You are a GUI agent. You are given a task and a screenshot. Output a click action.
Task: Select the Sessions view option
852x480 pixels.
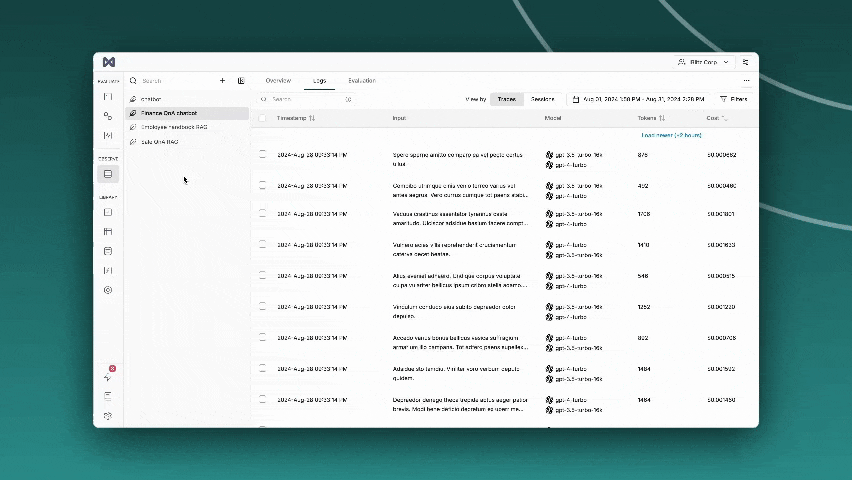coord(542,99)
